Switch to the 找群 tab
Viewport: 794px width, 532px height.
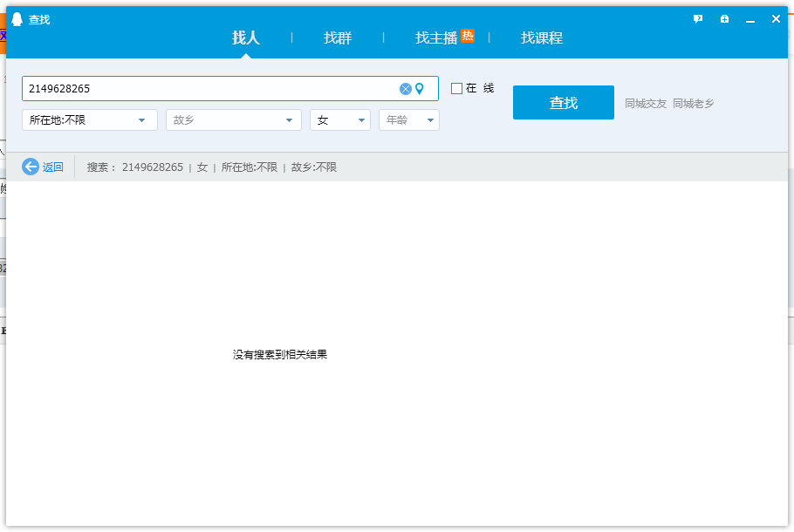click(x=338, y=38)
